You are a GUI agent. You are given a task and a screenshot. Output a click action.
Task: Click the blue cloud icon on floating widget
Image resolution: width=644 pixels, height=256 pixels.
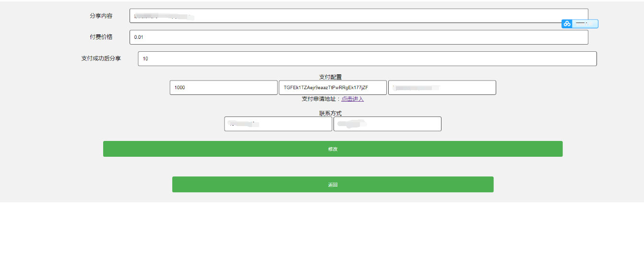pyautogui.click(x=567, y=23)
